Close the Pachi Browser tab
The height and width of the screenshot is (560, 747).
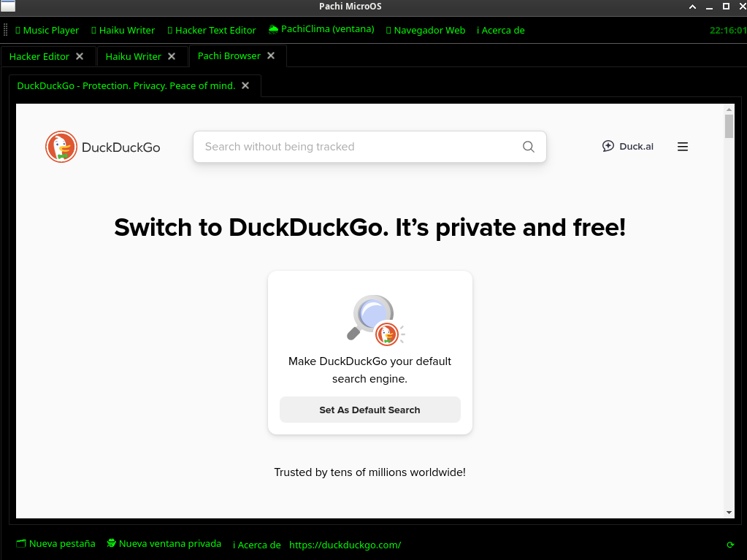(271, 55)
